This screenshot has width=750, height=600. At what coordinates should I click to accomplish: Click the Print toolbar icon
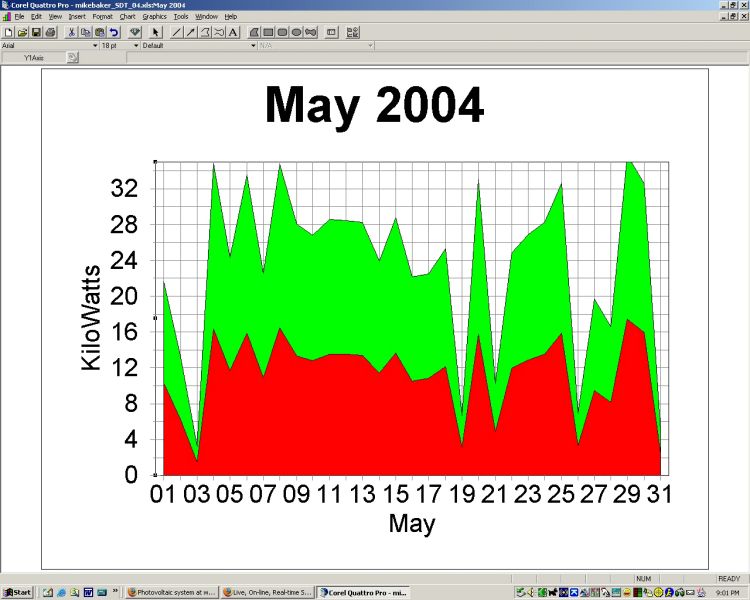(x=50, y=32)
